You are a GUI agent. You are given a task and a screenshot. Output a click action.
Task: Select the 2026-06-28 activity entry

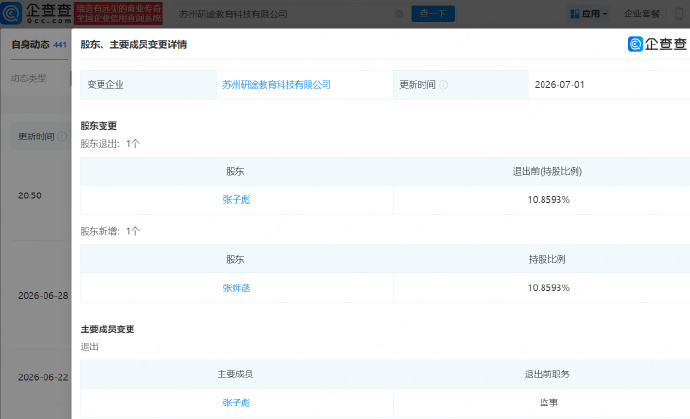click(43, 296)
